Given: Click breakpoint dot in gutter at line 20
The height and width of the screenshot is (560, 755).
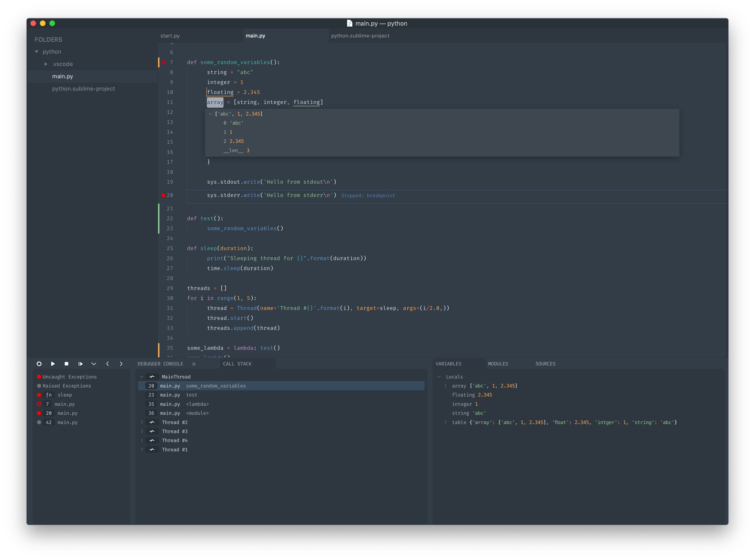Looking at the screenshot, I should click(163, 195).
